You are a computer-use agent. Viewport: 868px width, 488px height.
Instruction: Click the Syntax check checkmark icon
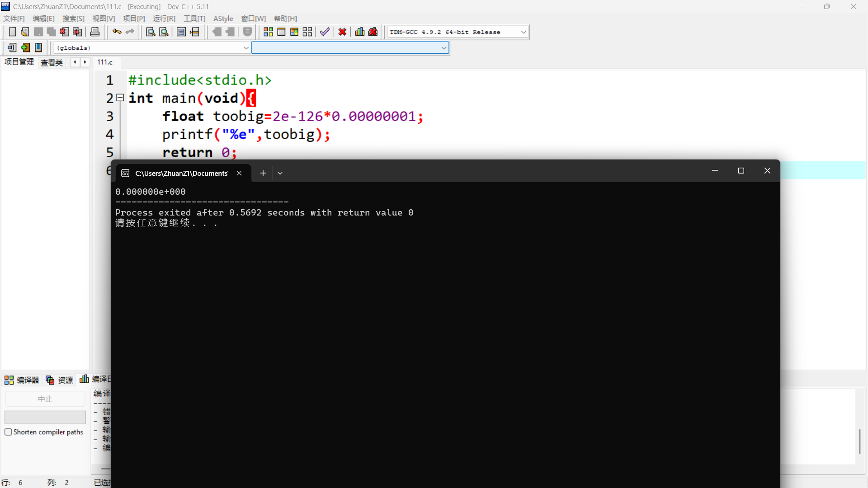(325, 32)
